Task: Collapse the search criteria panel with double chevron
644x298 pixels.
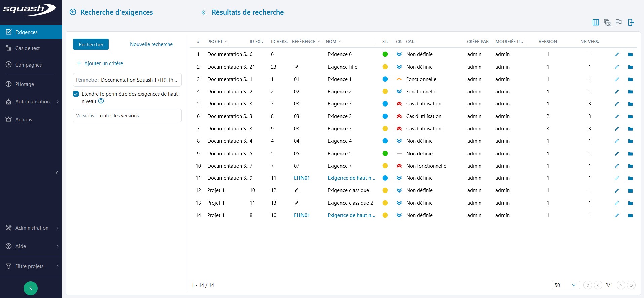Action: (203, 13)
